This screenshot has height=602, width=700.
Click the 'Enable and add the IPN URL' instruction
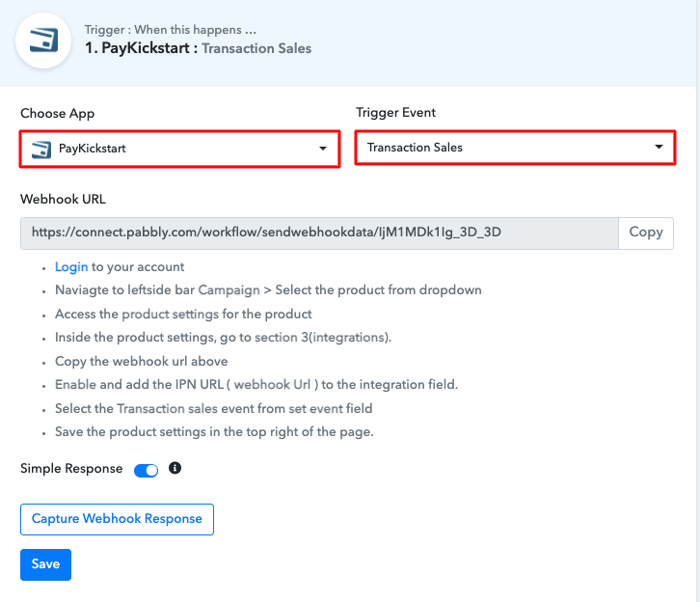(256, 385)
